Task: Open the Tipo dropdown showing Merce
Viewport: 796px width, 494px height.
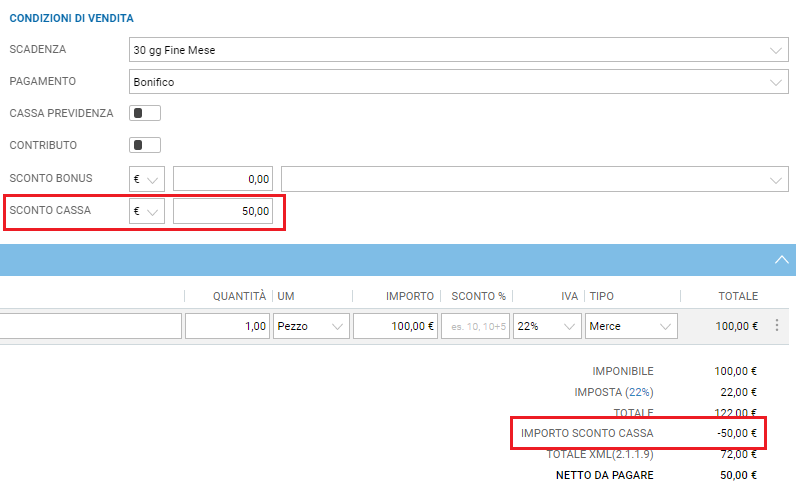Action: coord(632,326)
